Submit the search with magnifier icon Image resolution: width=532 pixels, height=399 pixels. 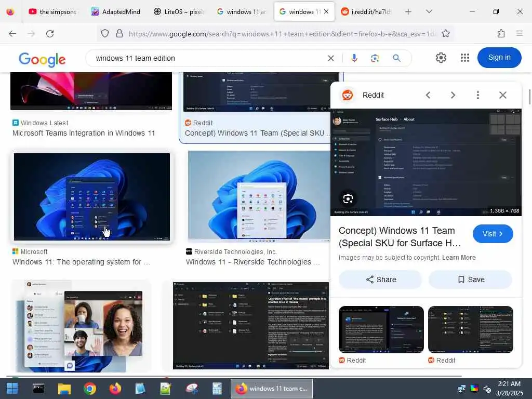point(396,58)
